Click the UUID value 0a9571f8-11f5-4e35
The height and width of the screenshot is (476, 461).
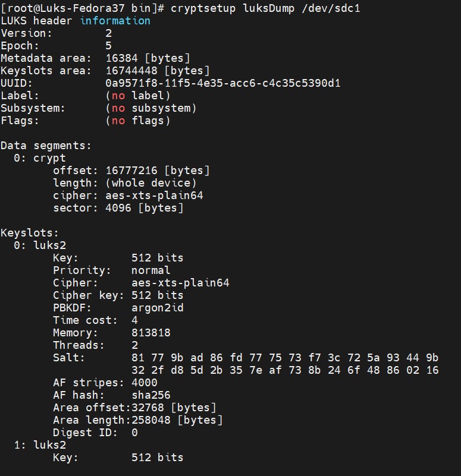(x=223, y=83)
